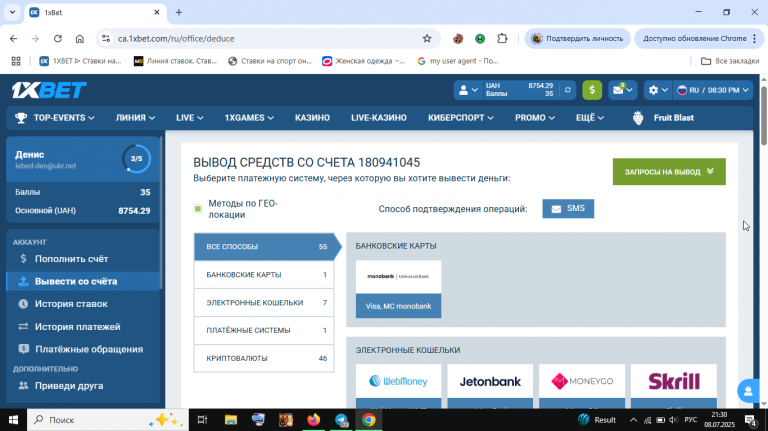Viewport: 768px width, 431px height.
Task: Select the ЭЛЕКТРОННЫЕ КОШЕЛЬКИ category tab
Action: tap(264, 303)
